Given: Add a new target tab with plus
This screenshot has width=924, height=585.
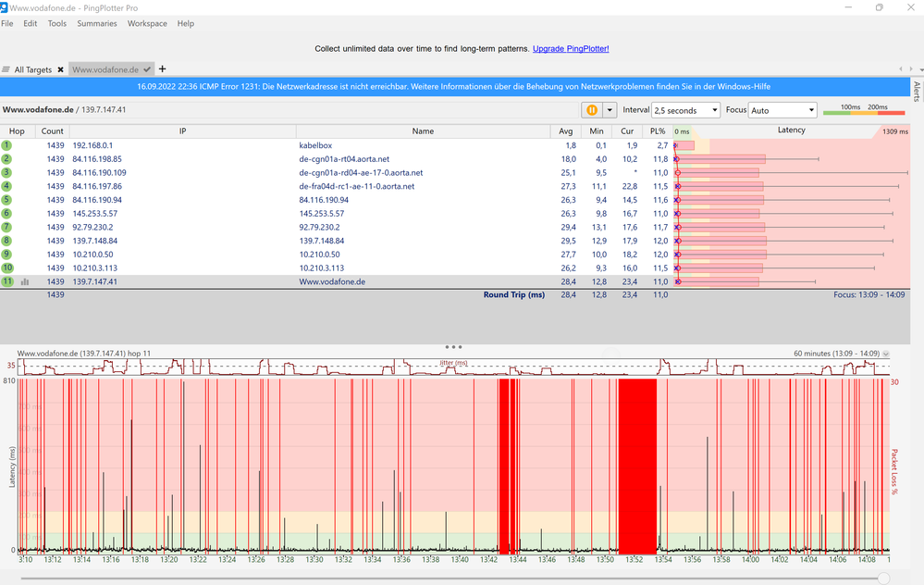Looking at the screenshot, I should pos(163,69).
